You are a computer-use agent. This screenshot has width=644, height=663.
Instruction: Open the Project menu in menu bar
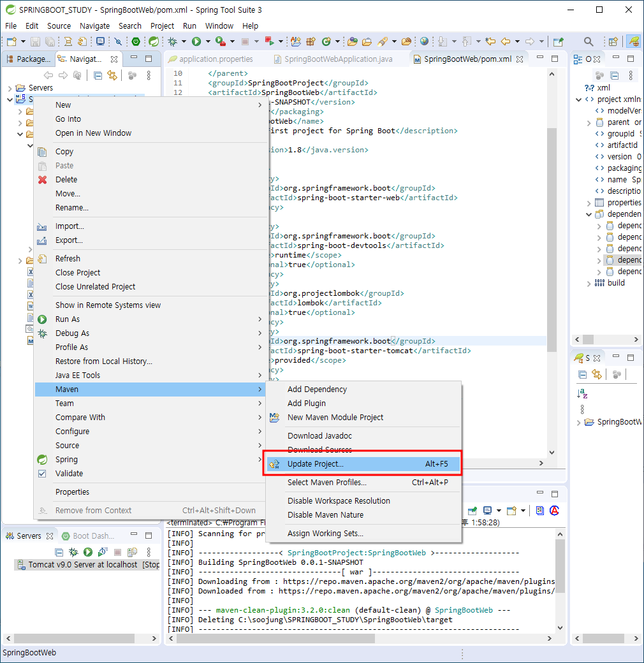162,25
